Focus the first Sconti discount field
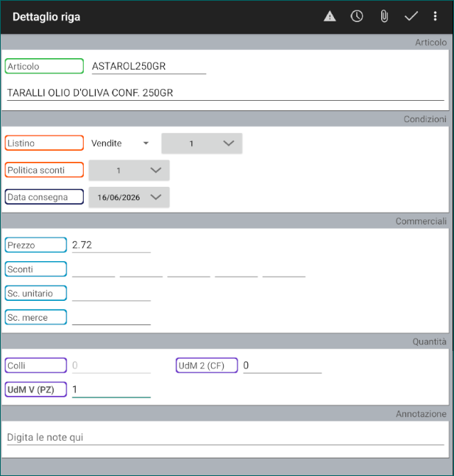The image size is (454, 476). pos(93,270)
